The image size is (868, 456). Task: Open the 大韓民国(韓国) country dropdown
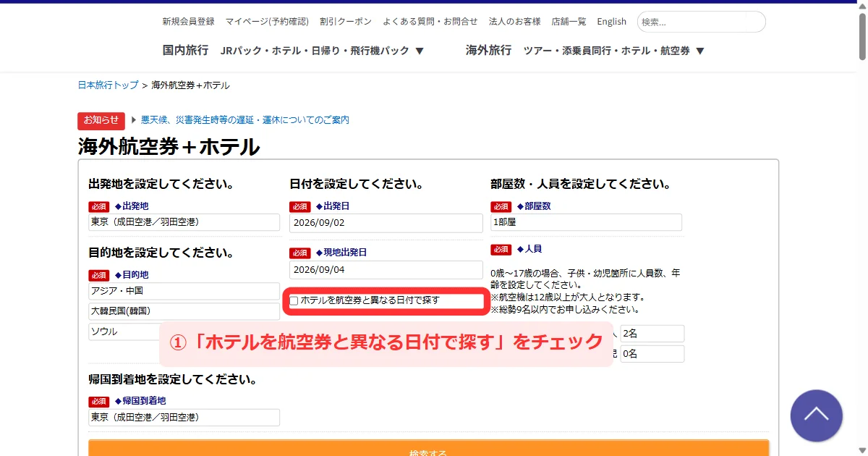tap(184, 311)
